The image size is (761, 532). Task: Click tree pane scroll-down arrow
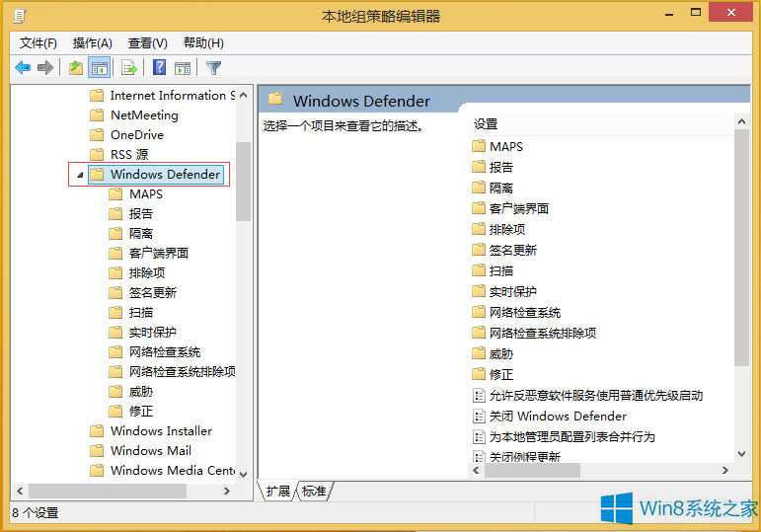pos(244,474)
